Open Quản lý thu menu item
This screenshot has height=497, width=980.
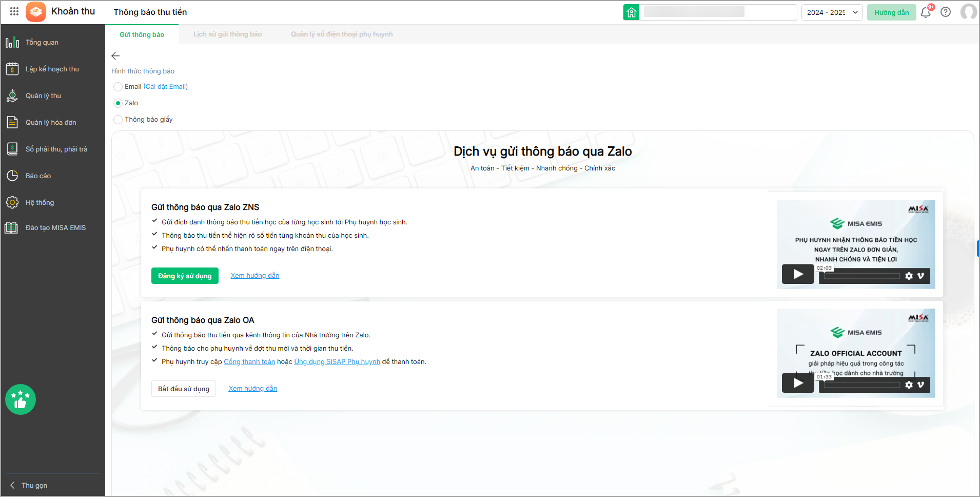[x=44, y=95]
